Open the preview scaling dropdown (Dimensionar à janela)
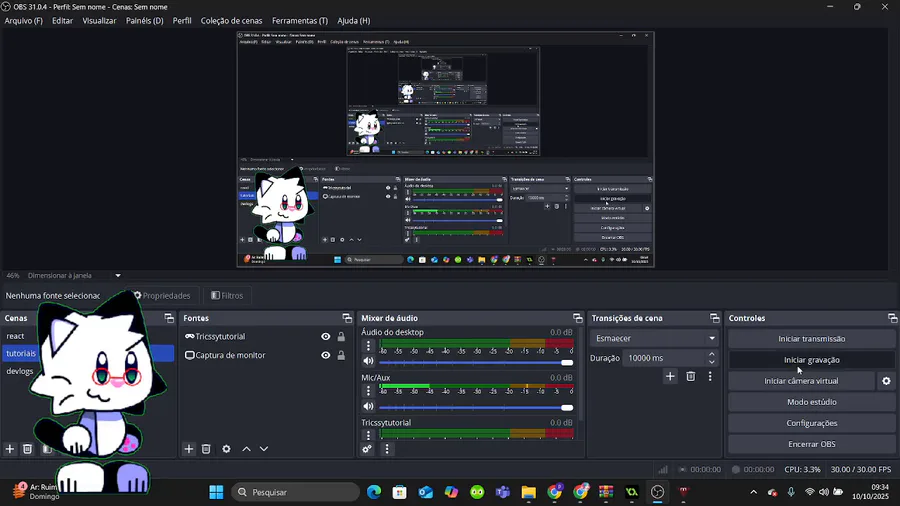 118,275
